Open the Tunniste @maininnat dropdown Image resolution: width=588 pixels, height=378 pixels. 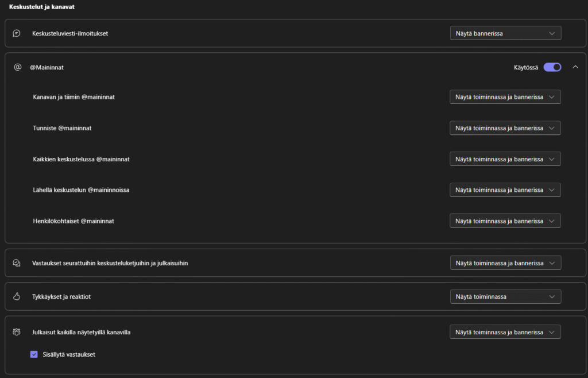click(505, 128)
